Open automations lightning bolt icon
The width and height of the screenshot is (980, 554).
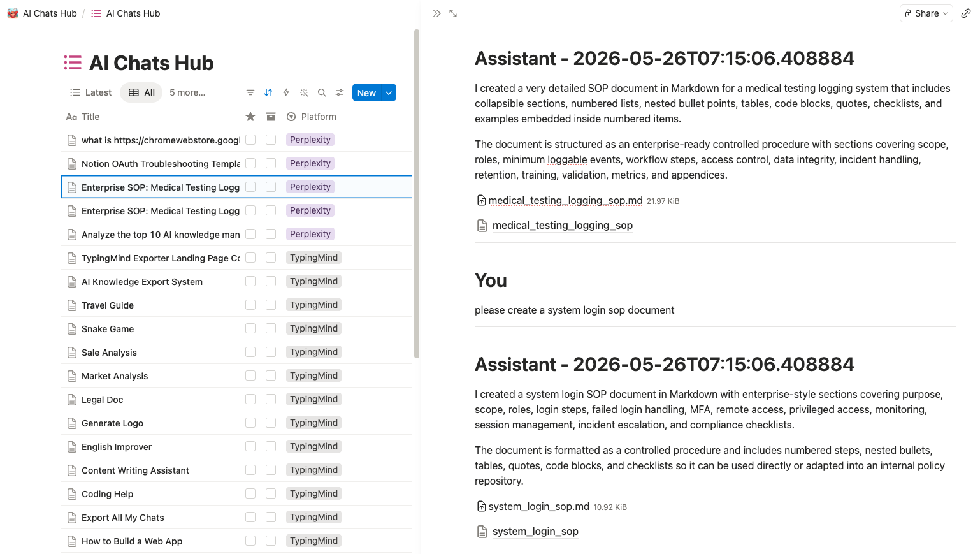point(286,92)
